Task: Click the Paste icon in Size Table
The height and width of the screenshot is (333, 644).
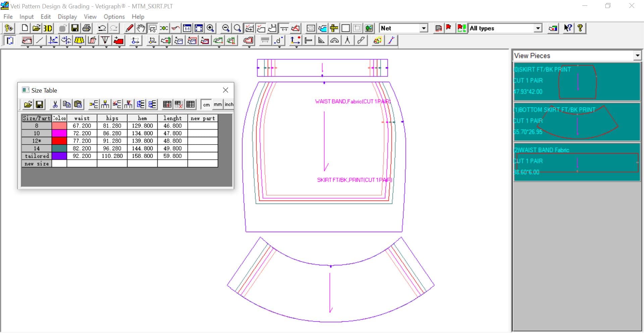Action: (x=78, y=104)
